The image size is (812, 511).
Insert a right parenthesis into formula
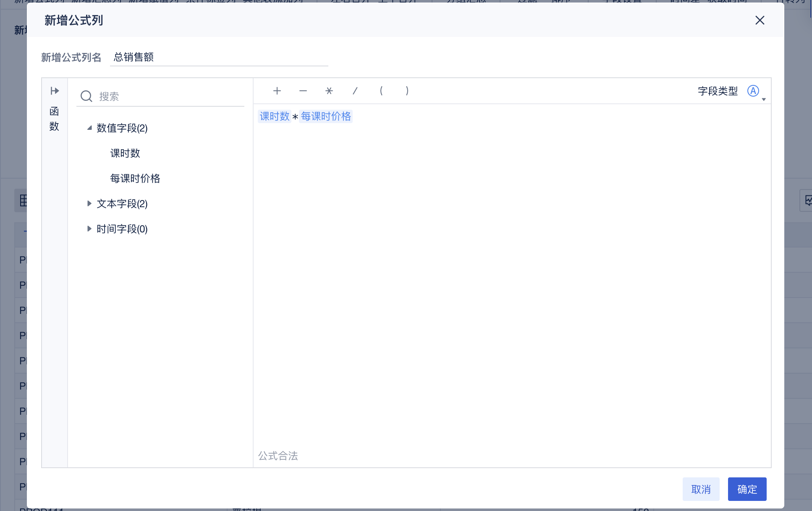pyautogui.click(x=407, y=91)
